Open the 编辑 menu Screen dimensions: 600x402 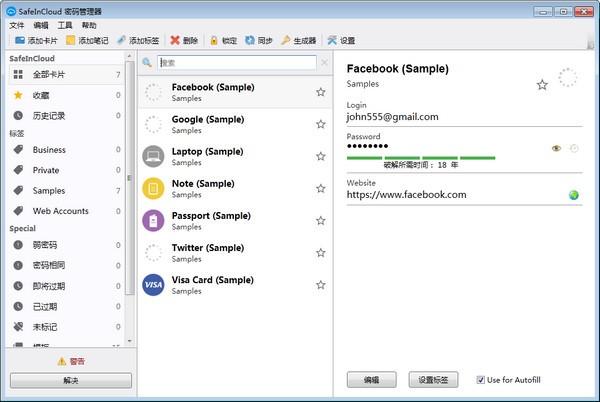click(41, 25)
